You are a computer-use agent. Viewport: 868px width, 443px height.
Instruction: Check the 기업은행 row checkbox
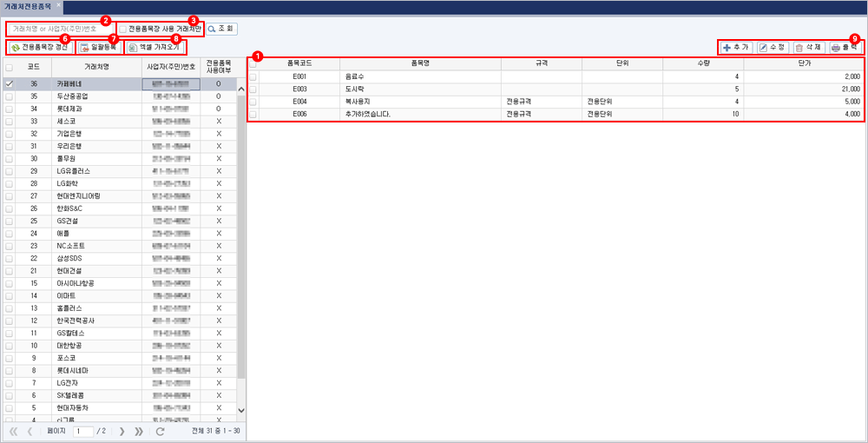click(x=9, y=134)
